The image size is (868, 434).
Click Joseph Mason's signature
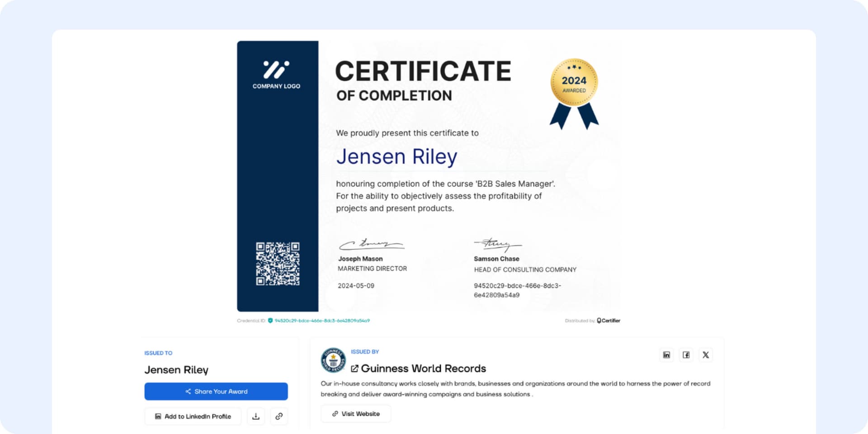[x=371, y=243]
